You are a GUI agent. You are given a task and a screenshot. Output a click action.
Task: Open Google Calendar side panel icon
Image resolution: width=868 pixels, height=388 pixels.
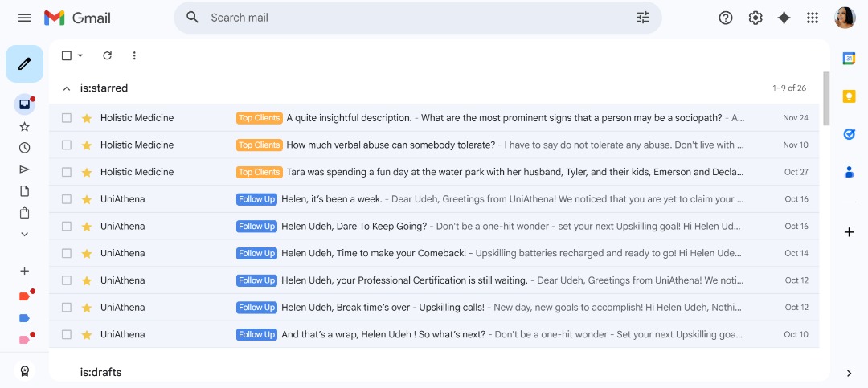[x=849, y=58]
